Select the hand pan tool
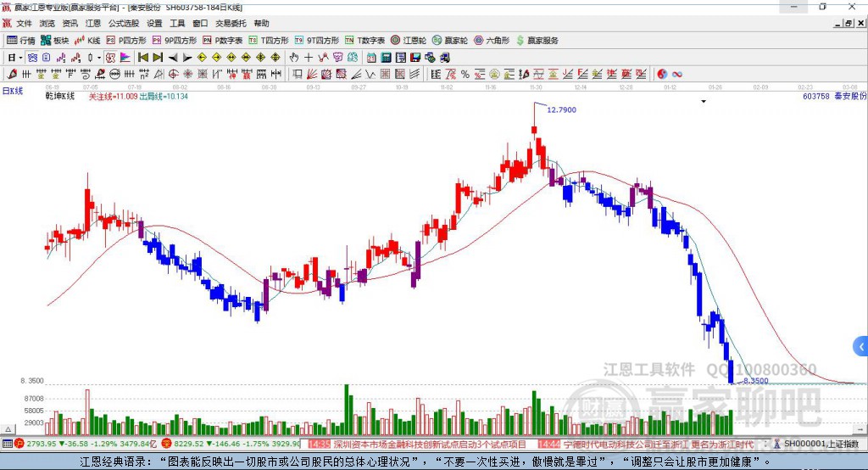Viewport: 868px width, 470px height. click(x=294, y=57)
